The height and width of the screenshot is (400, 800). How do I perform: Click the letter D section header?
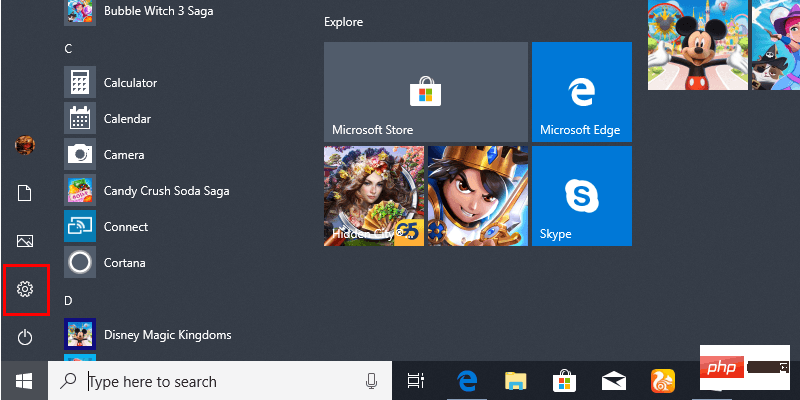pyautogui.click(x=68, y=301)
